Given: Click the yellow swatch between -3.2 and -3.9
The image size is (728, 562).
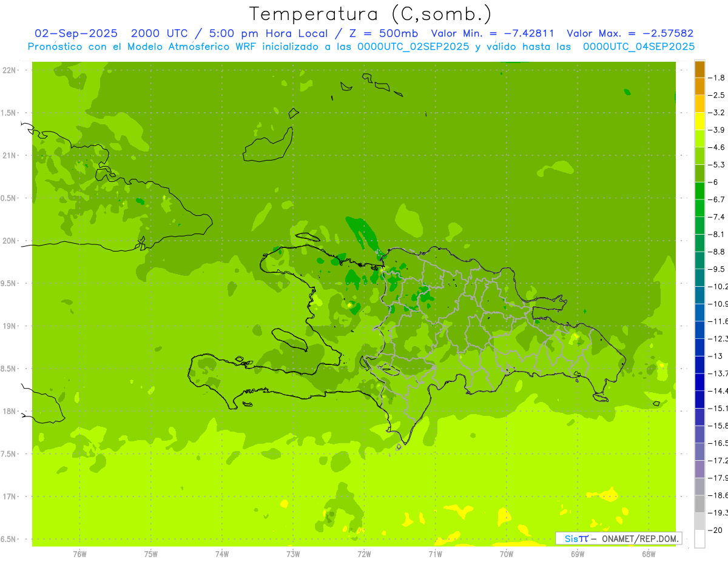Looking at the screenshot, I should tap(699, 121).
